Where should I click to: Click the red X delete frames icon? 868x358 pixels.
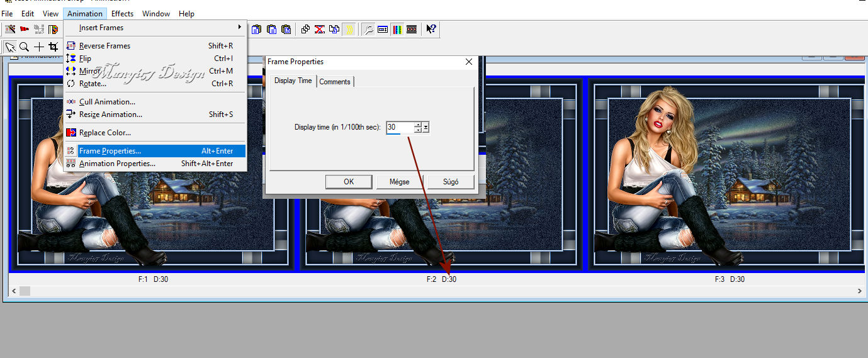[320, 29]
